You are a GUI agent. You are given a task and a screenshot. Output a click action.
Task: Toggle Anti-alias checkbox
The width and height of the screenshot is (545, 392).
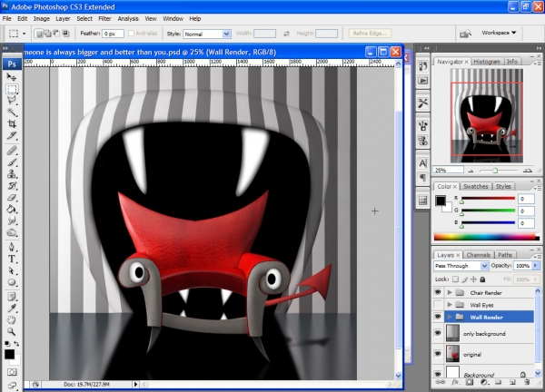point(131,34)
